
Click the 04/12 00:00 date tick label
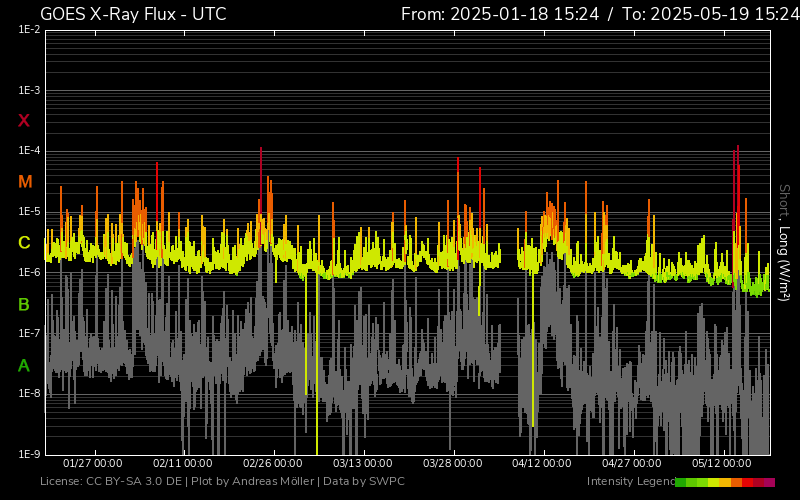pyautogui.click(x=542, y=463)
